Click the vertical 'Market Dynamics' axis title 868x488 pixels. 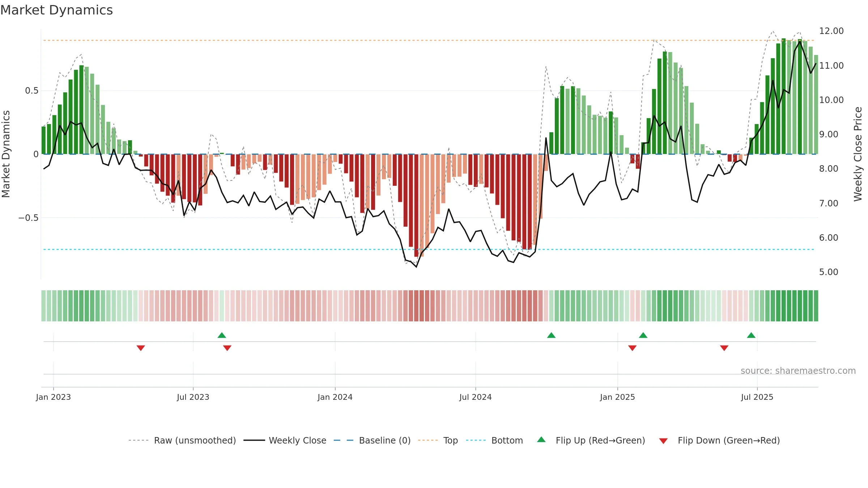[x=6, y=154]
